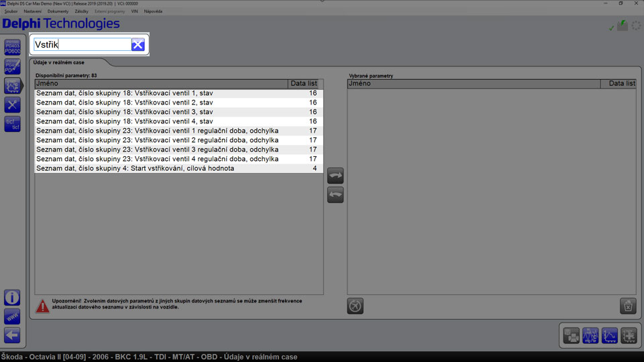
Task: Select Vstřikovací ventil 1 regulační doba, odchylka
Action: pos(179,131)
